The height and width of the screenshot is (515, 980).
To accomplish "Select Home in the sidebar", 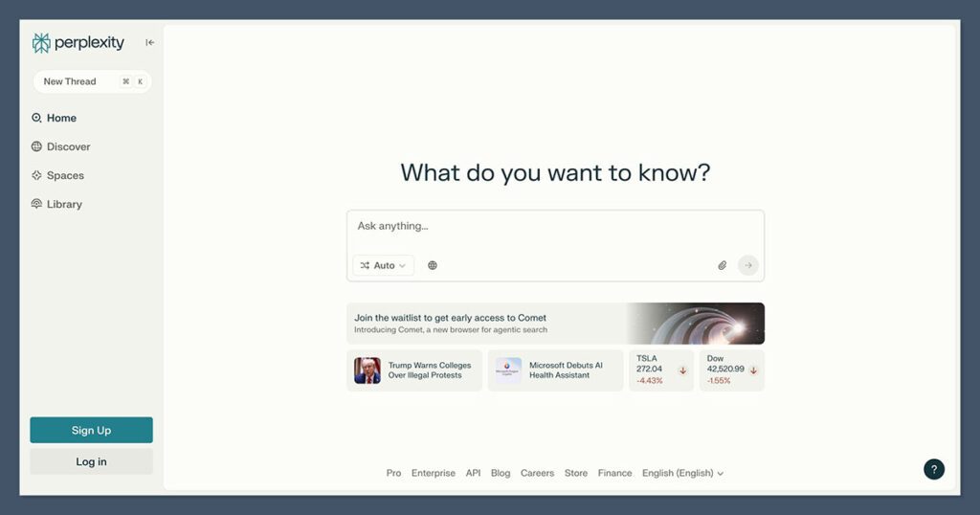I will [x=61, y=118].
